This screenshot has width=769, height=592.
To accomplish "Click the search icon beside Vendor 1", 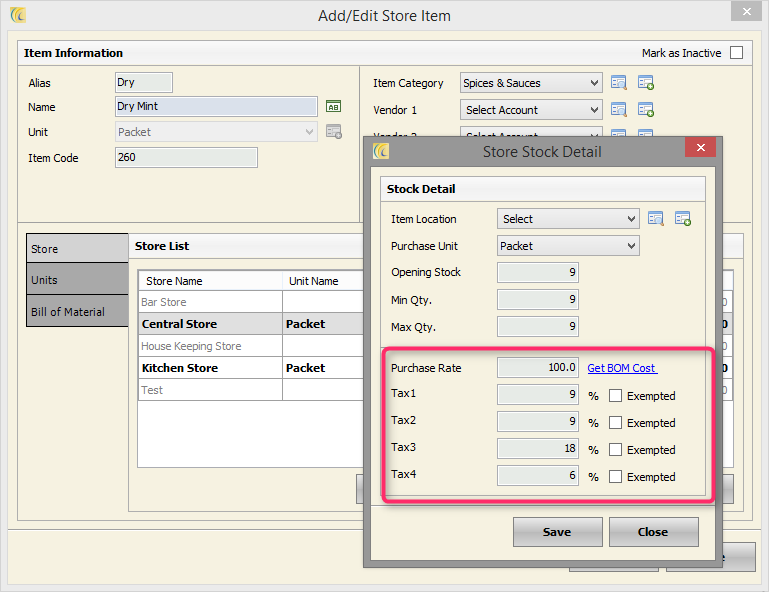I will (619, 110).
